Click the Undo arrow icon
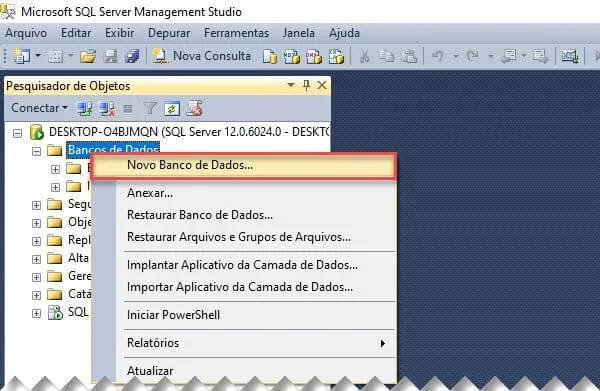The width and height of the screenshot is (600, 391). click(437, 56)
